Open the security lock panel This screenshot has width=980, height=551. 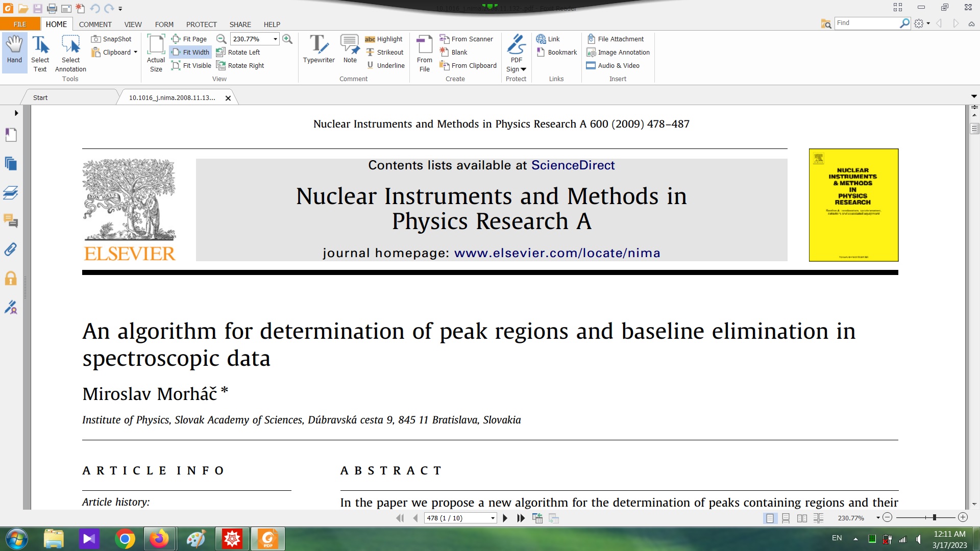coord(11,278)
